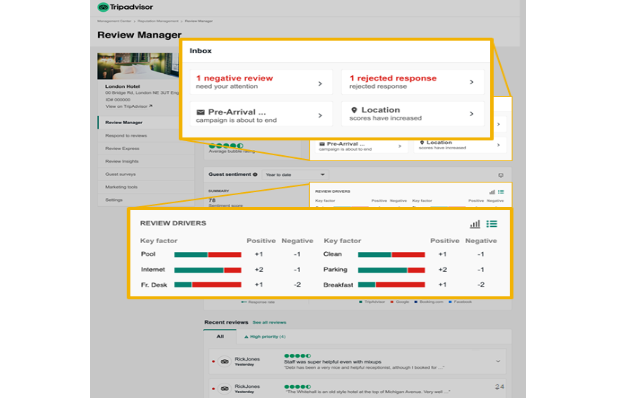This screenshot has width=622, height=398.
Task: Click the Fr. Desk sentiment bar
Action: tap(208, 285)
